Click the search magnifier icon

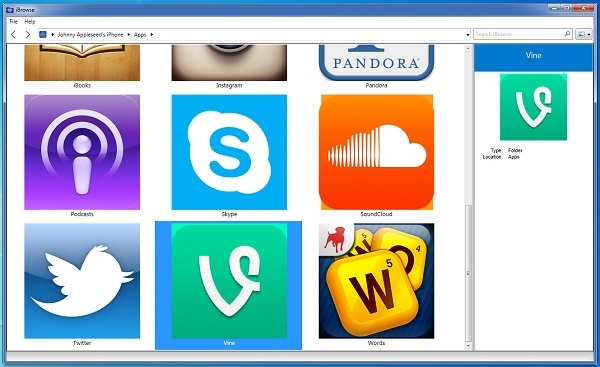coord(567,34)
